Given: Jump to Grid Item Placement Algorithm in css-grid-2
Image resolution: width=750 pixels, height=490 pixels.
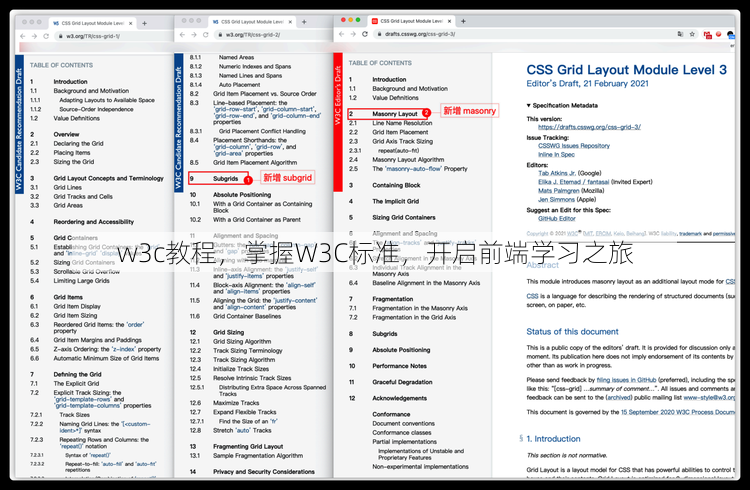Looking at the screenshot, I should click(255, 163).
